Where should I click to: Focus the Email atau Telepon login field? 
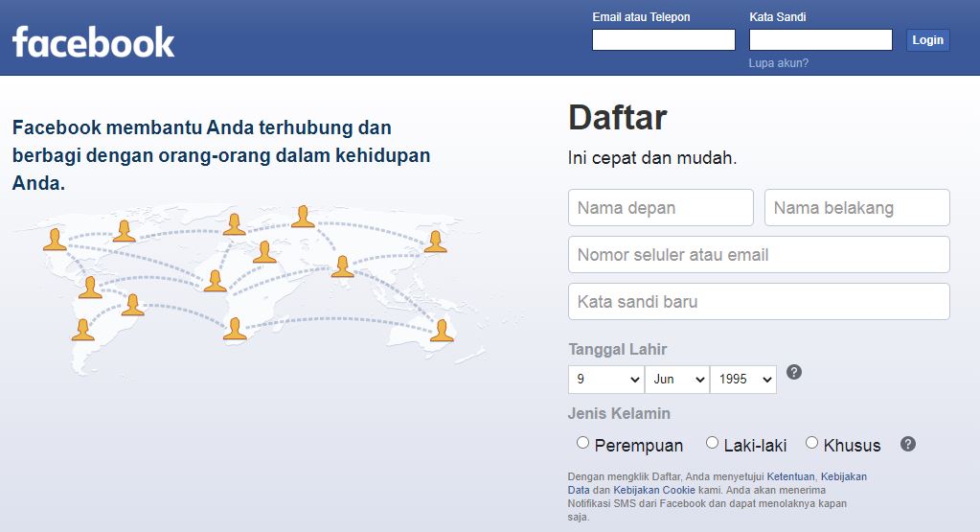(x=664, y=40)
